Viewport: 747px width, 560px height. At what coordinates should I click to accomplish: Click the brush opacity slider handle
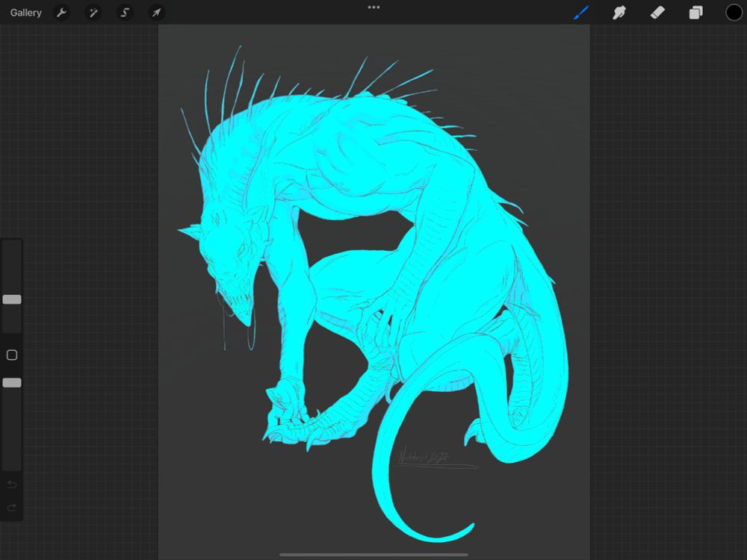[12, 382]
